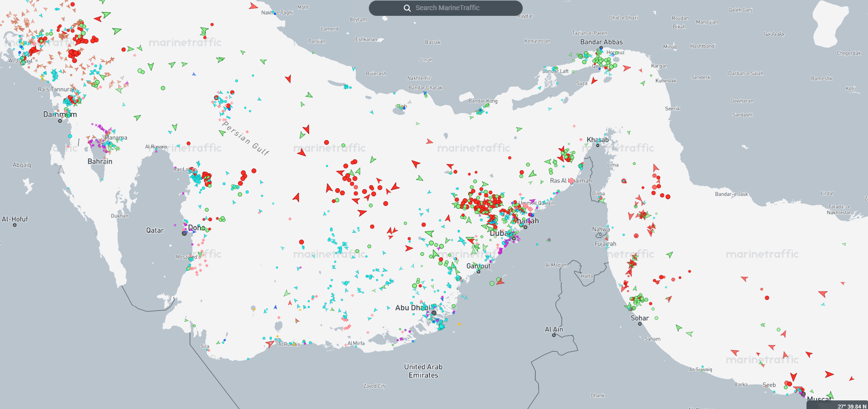Click the Qatar country label
This screenshot has width=868, height=409.
click(155, 230)
